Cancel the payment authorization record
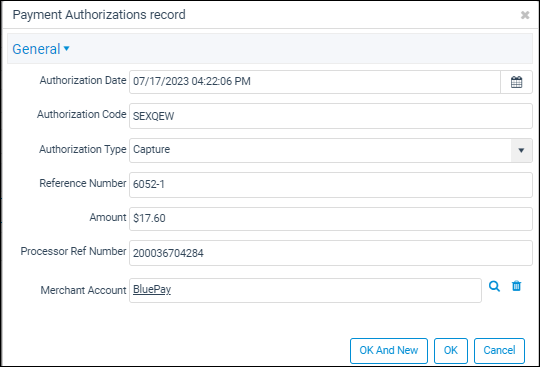This screenshot has height=367, width=540. (499, 350)
